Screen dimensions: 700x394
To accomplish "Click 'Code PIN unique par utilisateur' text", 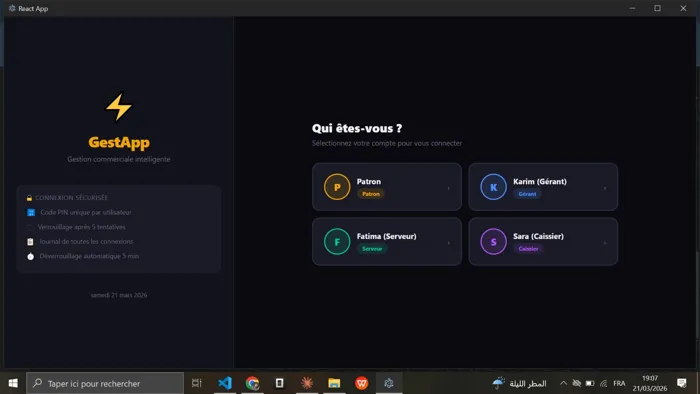I will coord(86,212).
